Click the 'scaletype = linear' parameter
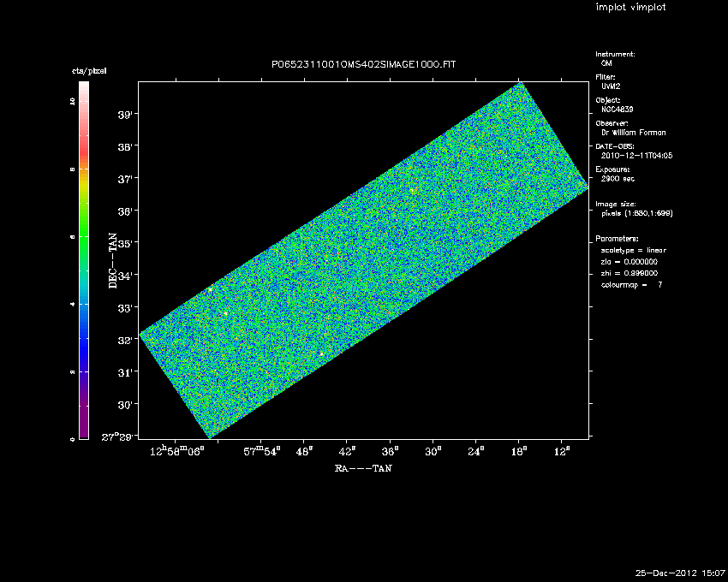Screen dimensions: 728x582 (633, 251)
